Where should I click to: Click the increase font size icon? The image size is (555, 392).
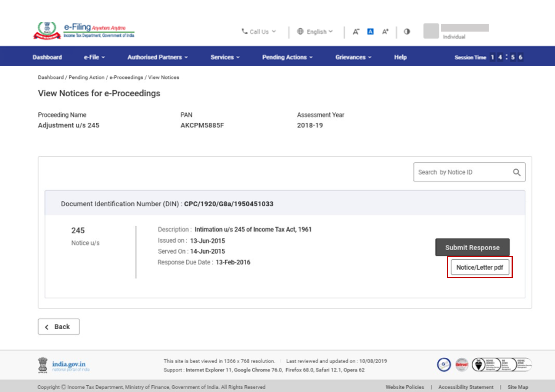point(385,31)
